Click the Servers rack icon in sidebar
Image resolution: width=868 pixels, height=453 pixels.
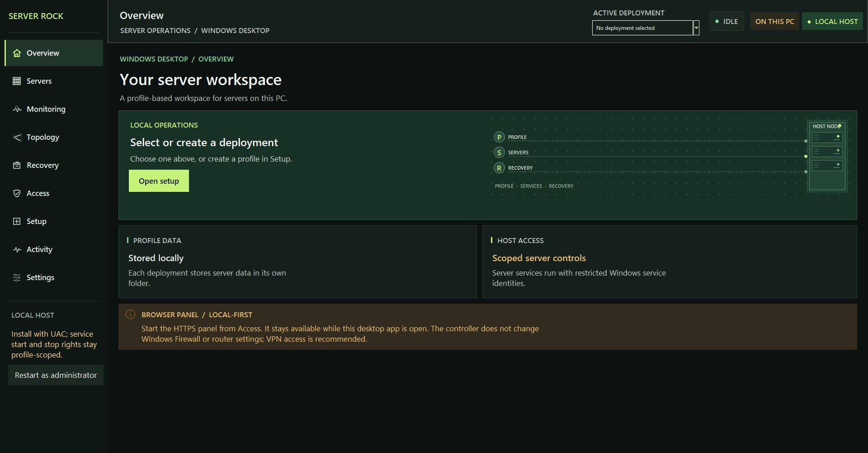(x=17, y=81)
